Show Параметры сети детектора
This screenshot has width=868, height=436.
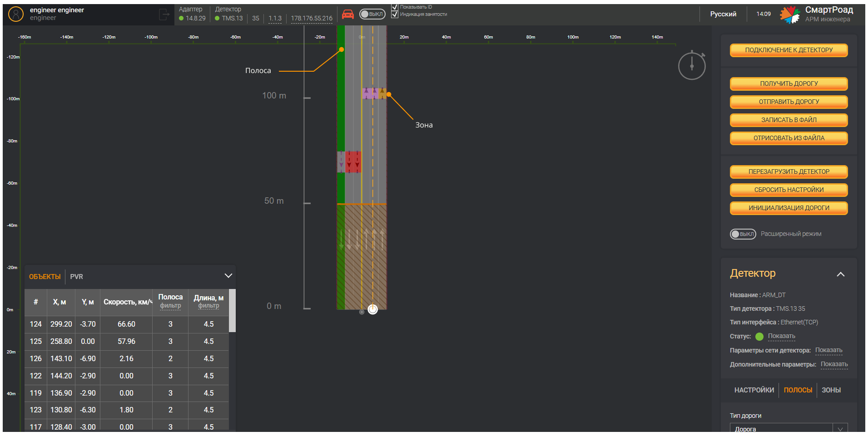[x=829, y=350]
